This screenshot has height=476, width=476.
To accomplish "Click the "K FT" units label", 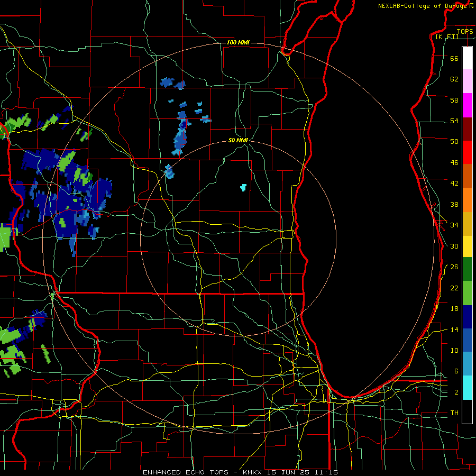I will point(447,36).
